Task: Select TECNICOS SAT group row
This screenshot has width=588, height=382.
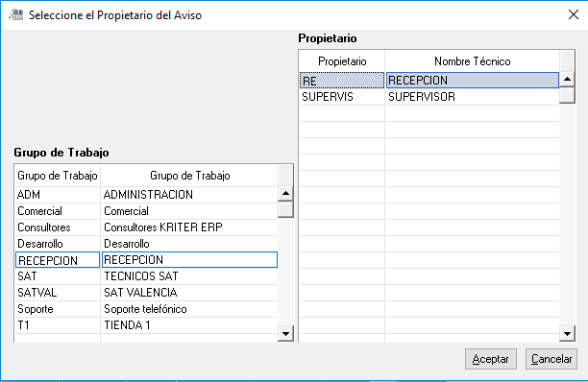Action: click(146, 276)
